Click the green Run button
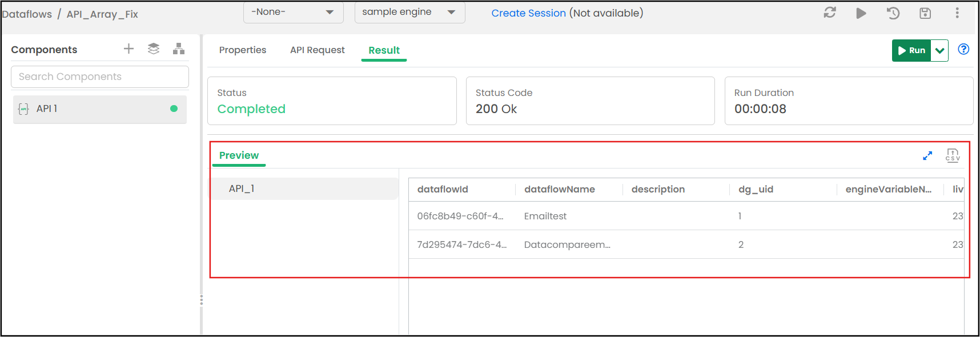The width and height of the screenshot is (980, 337). (x=911, y=50)
